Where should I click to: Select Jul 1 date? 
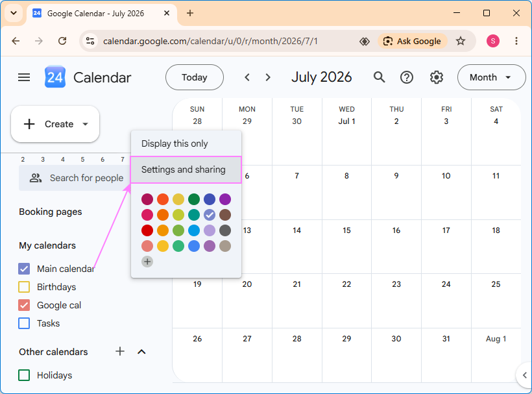346,121
